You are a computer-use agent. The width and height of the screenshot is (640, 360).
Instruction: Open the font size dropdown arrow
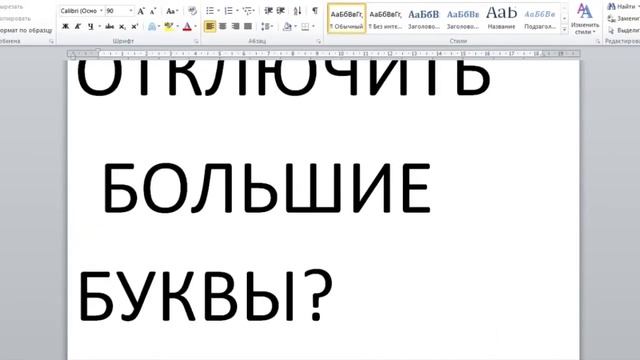(131, 11)
